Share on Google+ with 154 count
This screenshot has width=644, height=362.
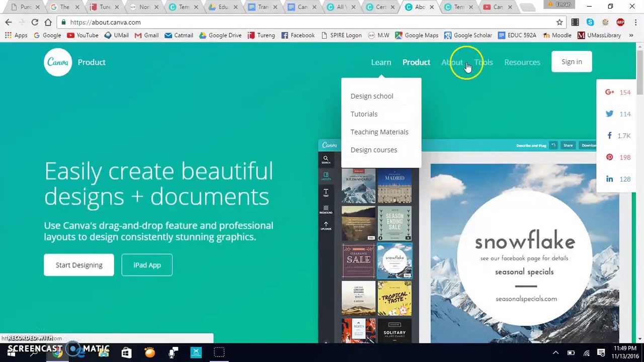tap(617, 92)
